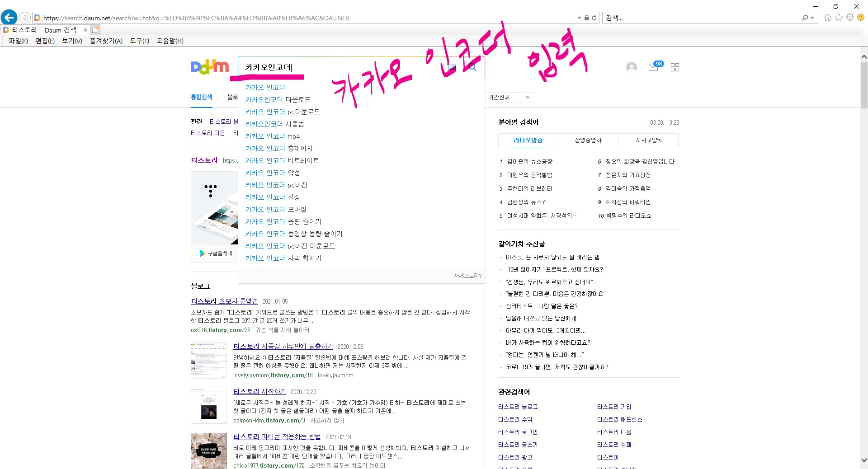Open ranked item 박명수의 라디오쇼
Viewport: 868px width, 469px height.
tap(628, 216)
